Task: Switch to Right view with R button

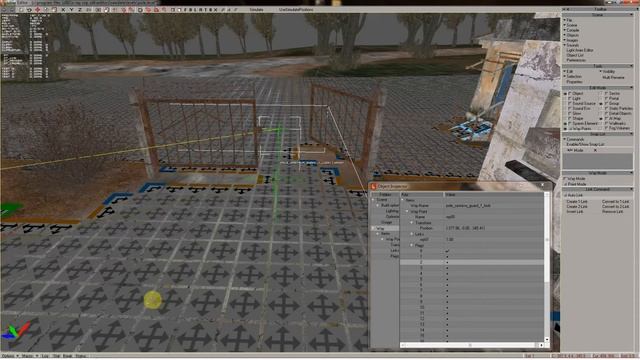Action: [200, 9]
